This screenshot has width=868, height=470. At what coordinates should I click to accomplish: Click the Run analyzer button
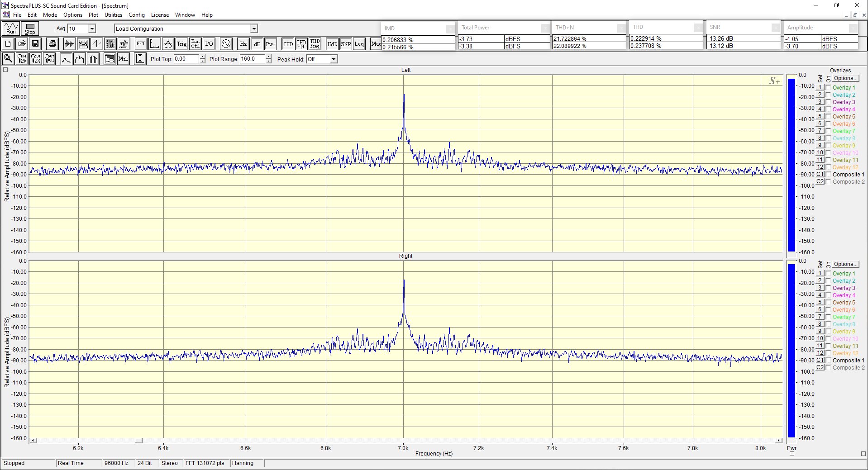tap(11, 28)
